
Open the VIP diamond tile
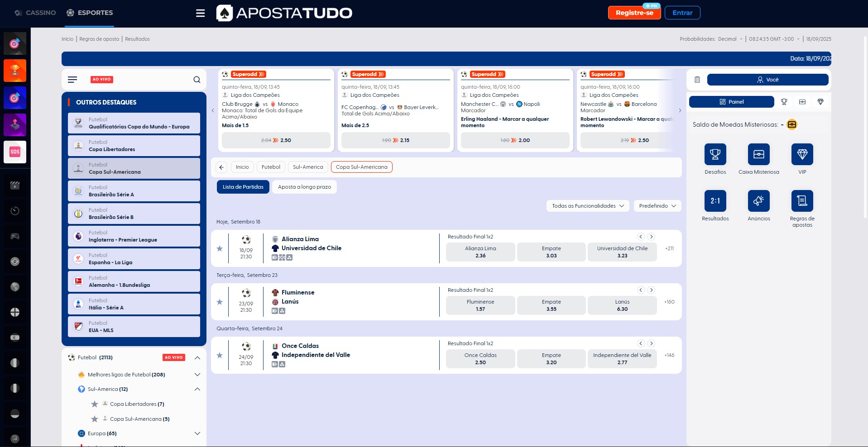(x=802, y=154)
